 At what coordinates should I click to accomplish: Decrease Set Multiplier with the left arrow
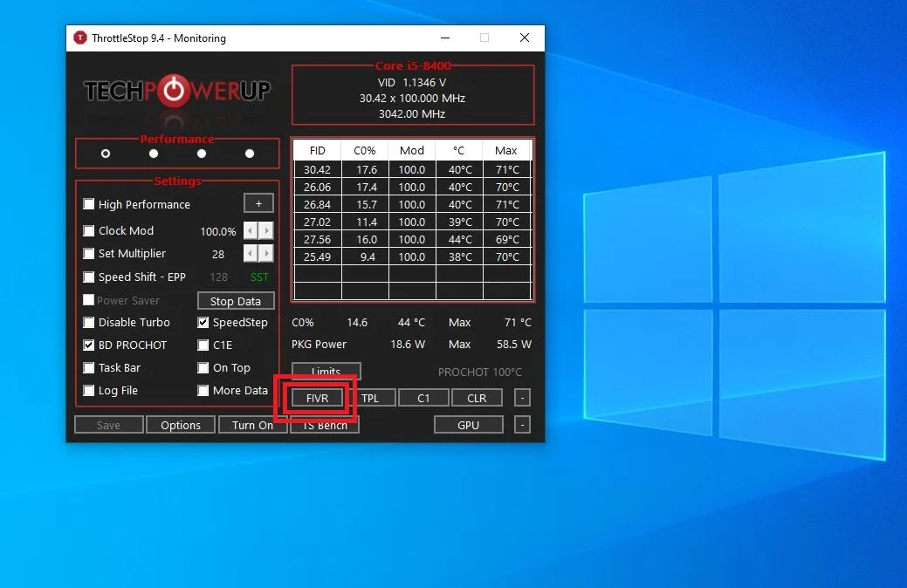coord(251,253)
